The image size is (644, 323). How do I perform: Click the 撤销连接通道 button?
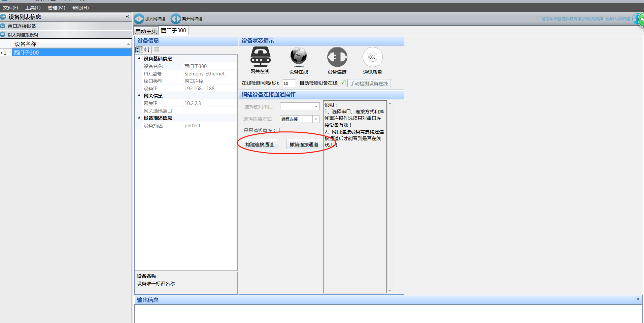pyautogui.click(x=304, y=144)
